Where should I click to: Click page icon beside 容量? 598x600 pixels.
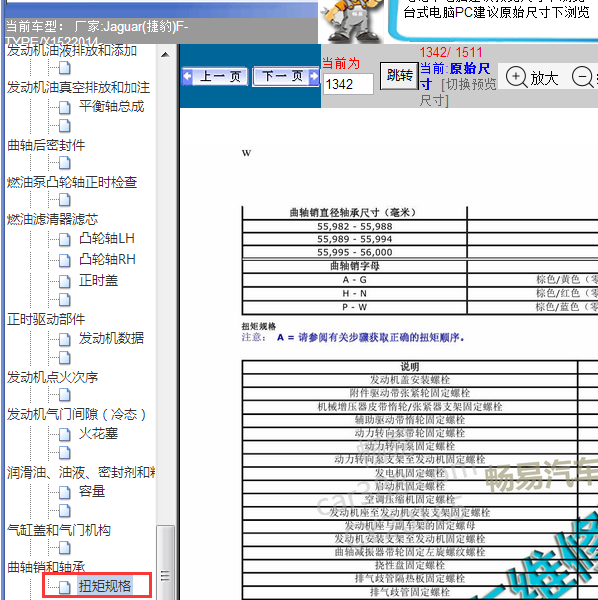pos(65,492)
